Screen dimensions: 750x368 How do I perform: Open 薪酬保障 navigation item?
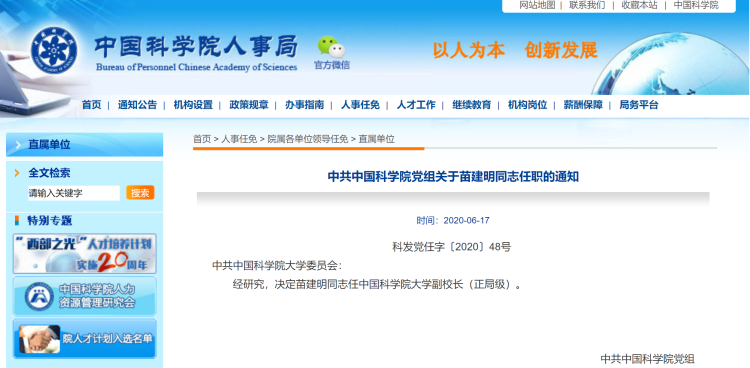tap(583, 105)
